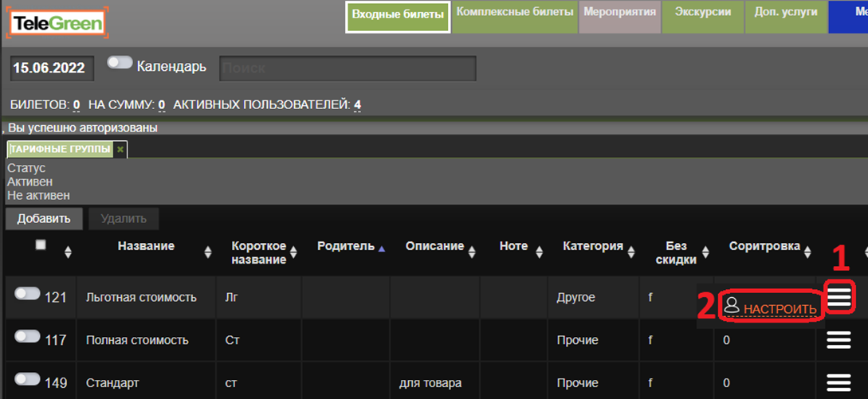Toggle the Календарь switch
The width and height of the screenshot is (868, 399).
120,63
